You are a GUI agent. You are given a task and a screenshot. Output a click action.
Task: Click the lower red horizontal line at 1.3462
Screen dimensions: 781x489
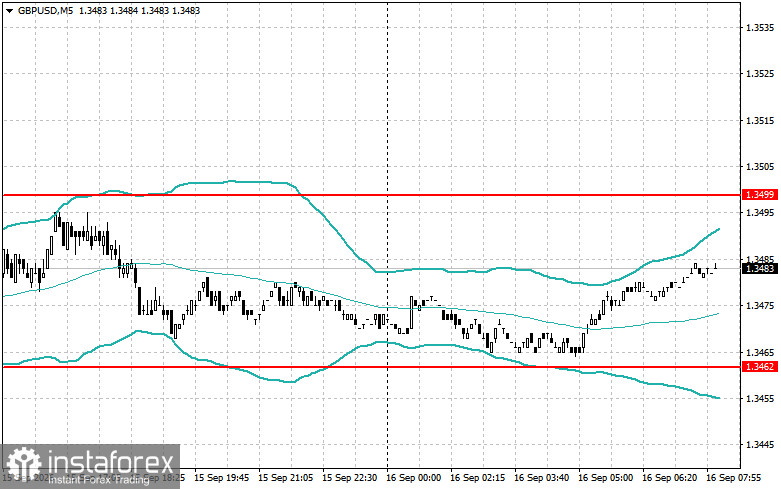point(372,367)
